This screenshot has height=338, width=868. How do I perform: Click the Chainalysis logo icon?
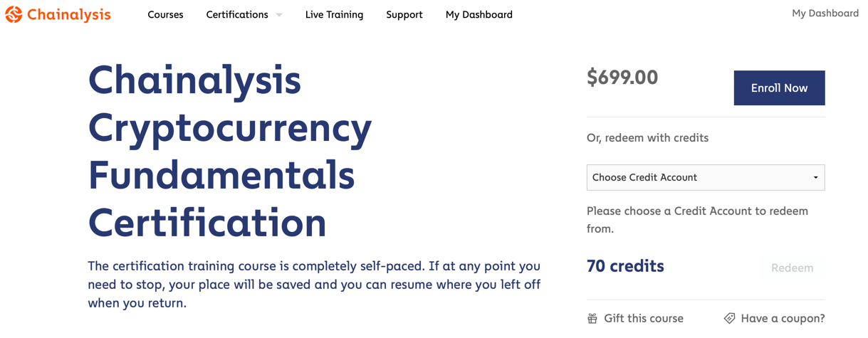coord(14,14)
